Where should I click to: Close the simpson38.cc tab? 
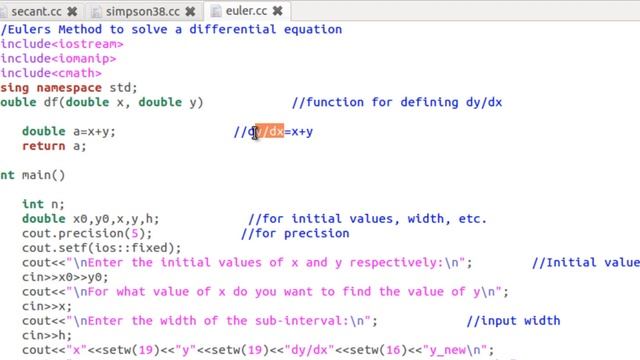click(x=190, y=11)
